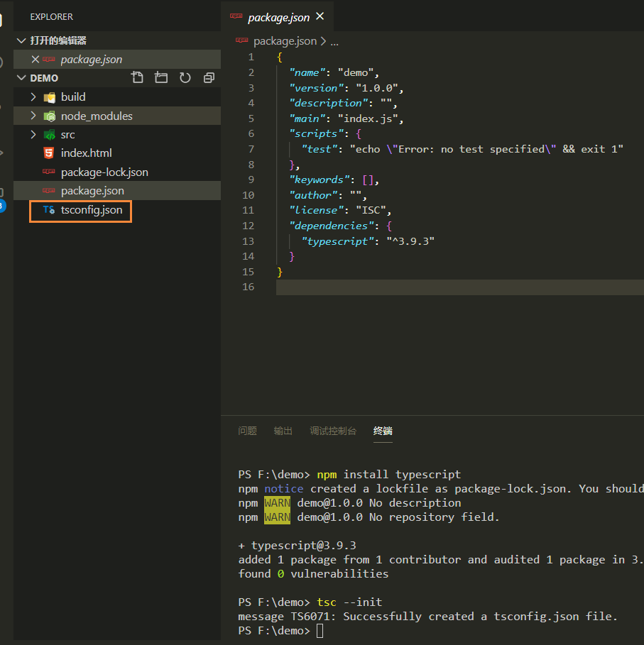Click the New Folder icon in DEMO header
Image resolution: width=644 pixels, height=645 pixels.
161,78
